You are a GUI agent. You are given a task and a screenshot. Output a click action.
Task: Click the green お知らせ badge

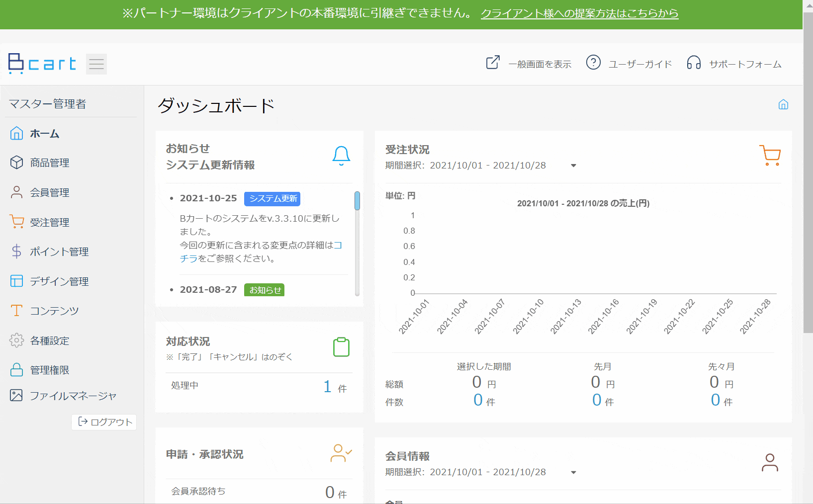265,290
